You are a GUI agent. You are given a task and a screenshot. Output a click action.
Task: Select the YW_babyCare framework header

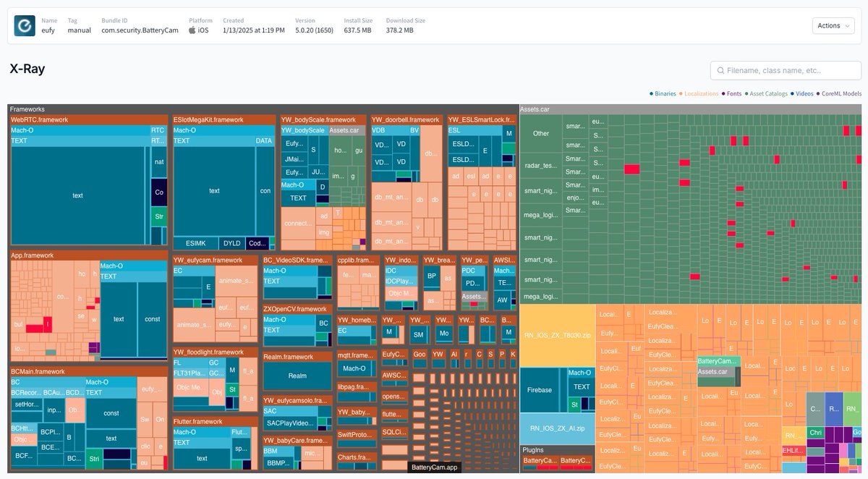pyautogui.click(x=297, y=440)
